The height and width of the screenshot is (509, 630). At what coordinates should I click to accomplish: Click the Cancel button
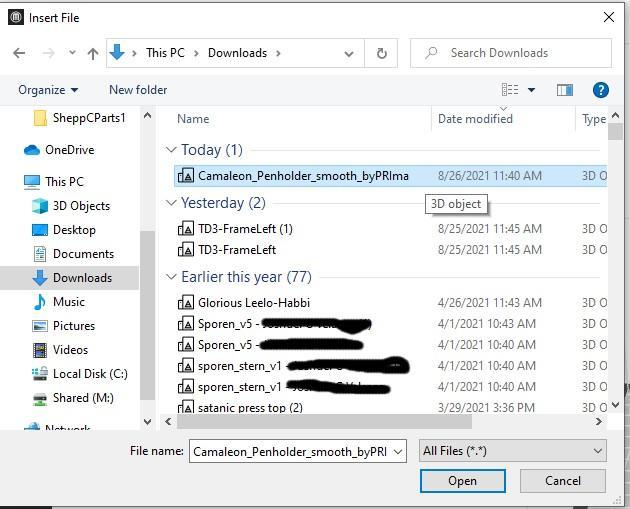click(562, 481)
